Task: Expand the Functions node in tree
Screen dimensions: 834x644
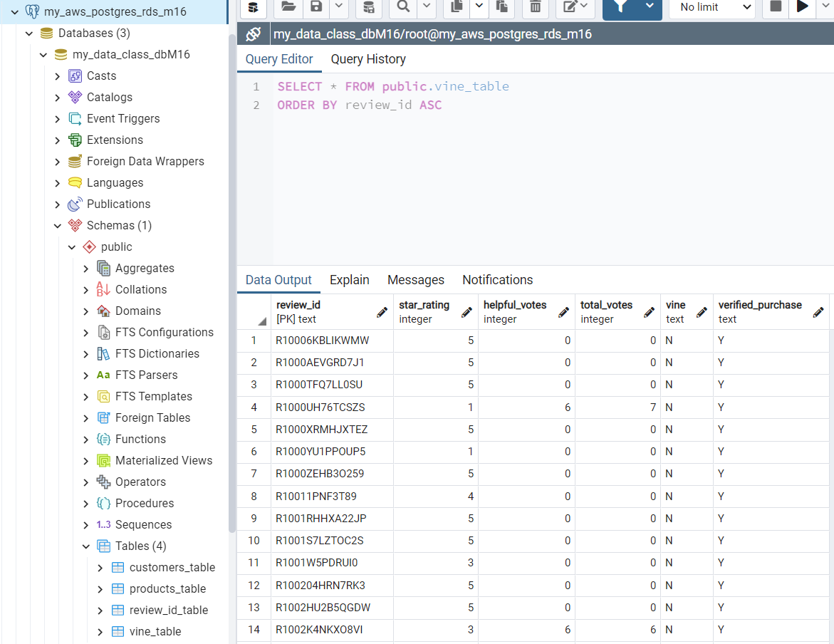Action: [x=86, y=440]
